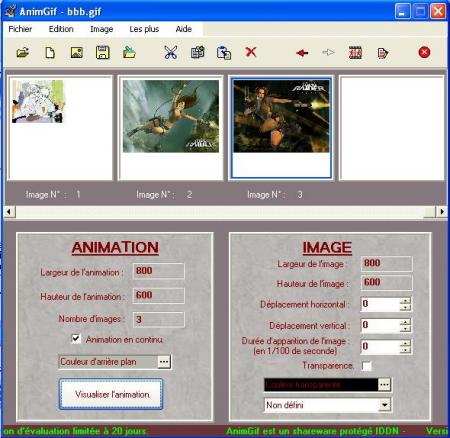450x438 pixels.
Task: Click the Durée d'apparition value field
Action: [380, 346]
